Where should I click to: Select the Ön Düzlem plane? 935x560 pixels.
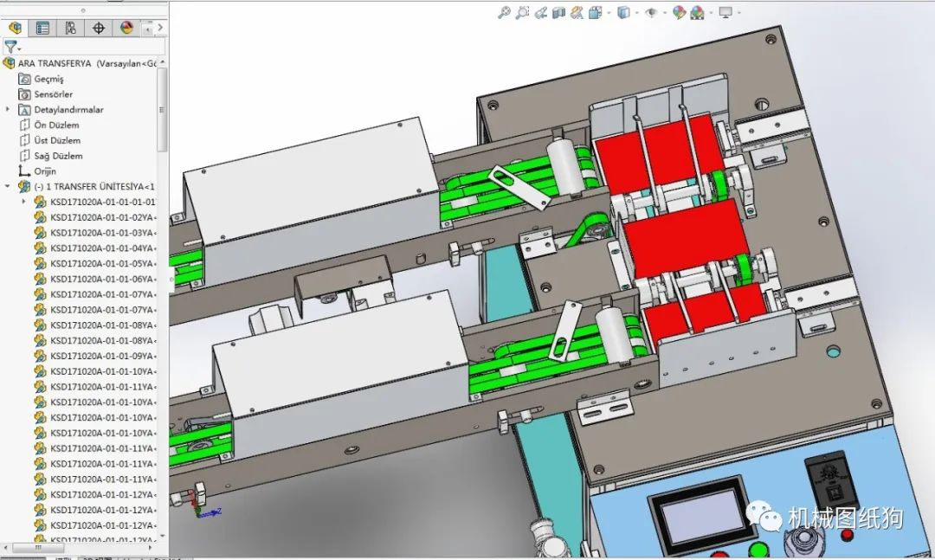[48, 126]
